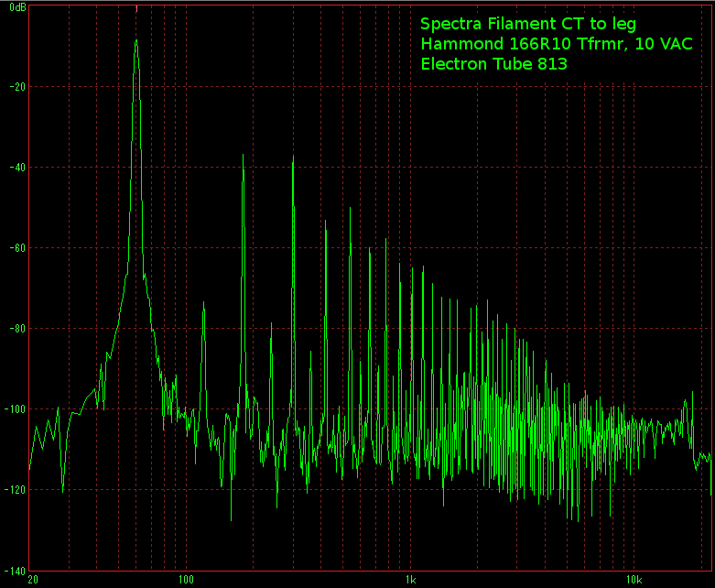
Task: Click the '20' frequency axis label
Action: tap(33, 580)
